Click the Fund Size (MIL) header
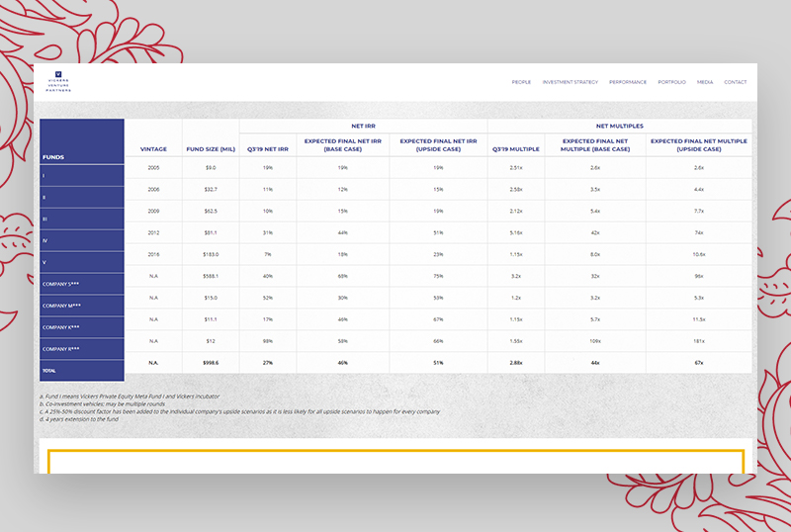Image resolution: width=791 pixels, height=532 pixels. tap(210, 148)
